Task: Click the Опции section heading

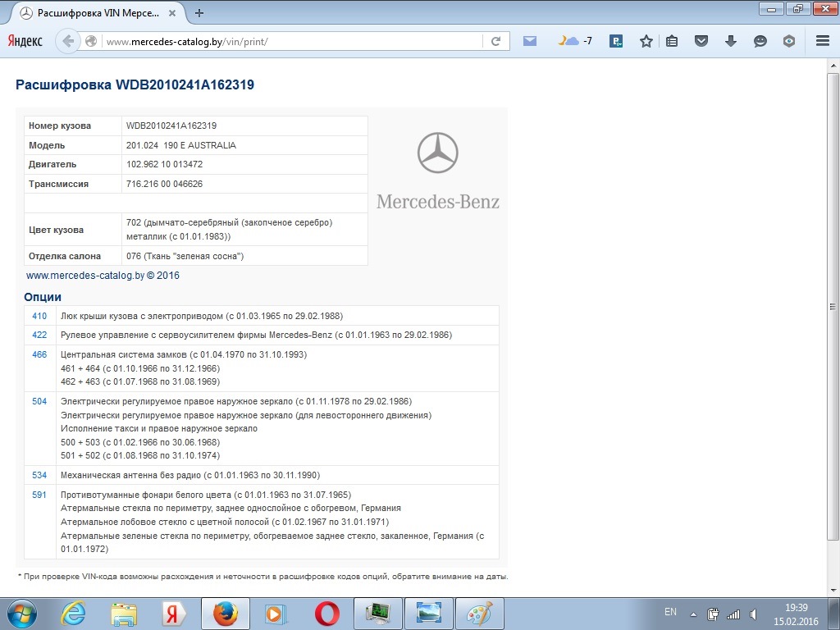Action: point(43,297)
